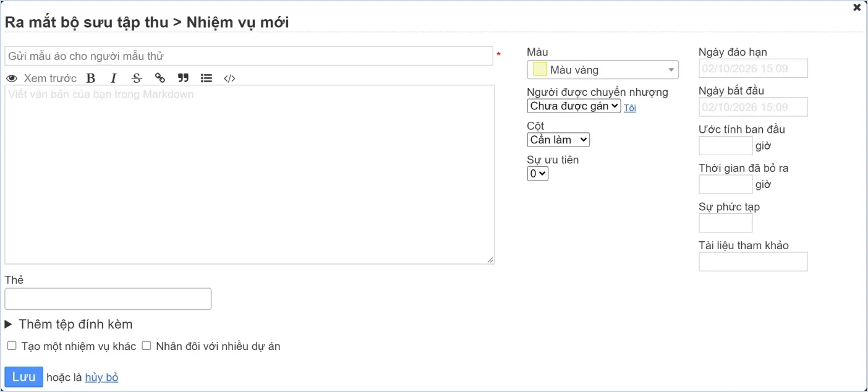
Task: Apply bold formatting in the editor
Action: pyautogui.click(x=91, y=78)
